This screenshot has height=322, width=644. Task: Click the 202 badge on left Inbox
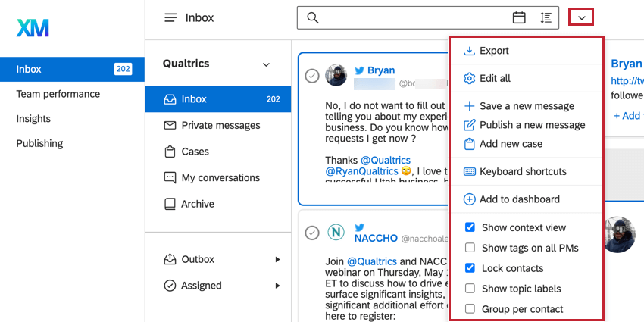123,69
